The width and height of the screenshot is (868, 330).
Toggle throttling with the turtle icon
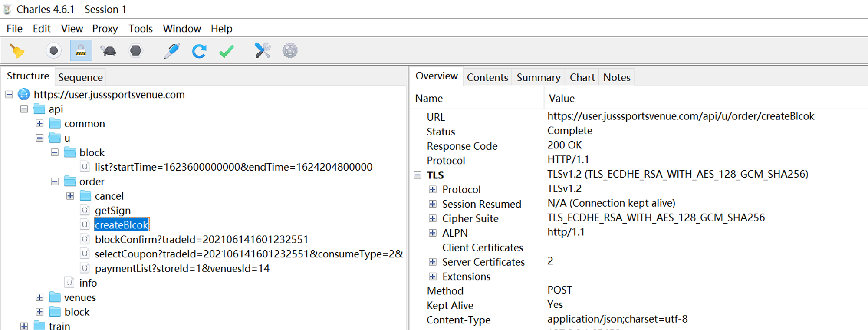pos(108,51)
